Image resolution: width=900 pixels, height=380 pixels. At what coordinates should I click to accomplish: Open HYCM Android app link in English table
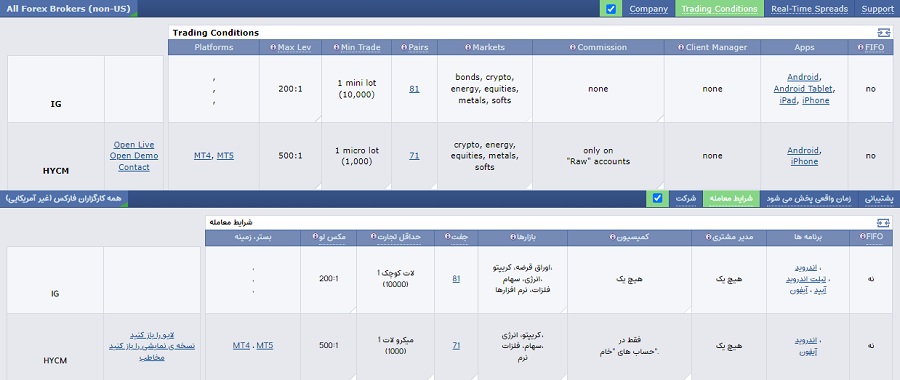(802, 150)
